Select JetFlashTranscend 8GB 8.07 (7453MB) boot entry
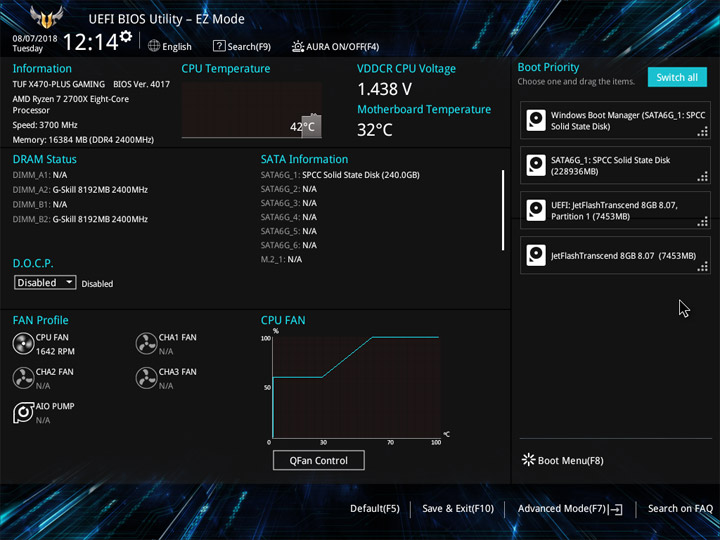Image resolution: width=720 pixels, height=540 pixels. click(615, 255)
